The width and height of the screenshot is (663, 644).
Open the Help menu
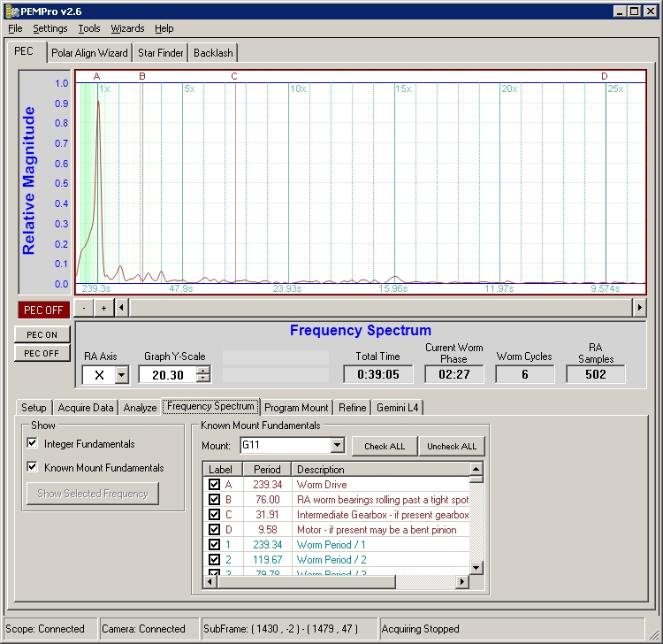pos(164,28)
